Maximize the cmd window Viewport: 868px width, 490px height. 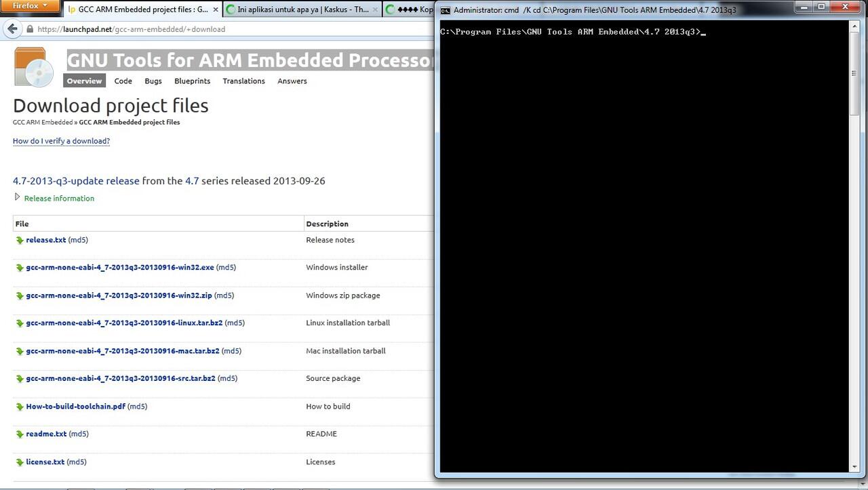tap(822, 7)
